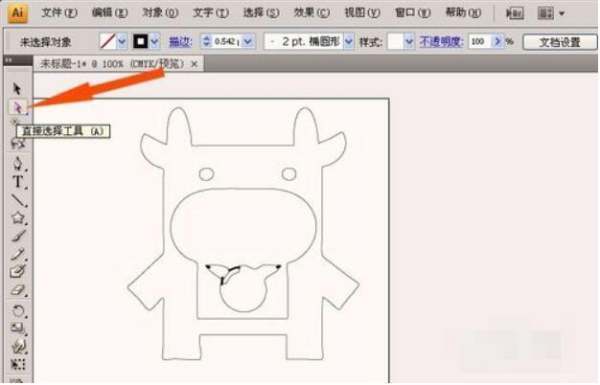Open the 视图 (View) menu
Screen dimensions: 600x385
click(x=362, y=13)
